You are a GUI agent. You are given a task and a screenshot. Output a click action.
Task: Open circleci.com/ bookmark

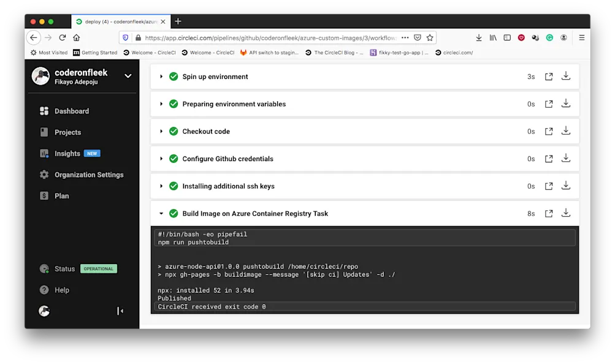pyautogui.click(x=454, y=53)
